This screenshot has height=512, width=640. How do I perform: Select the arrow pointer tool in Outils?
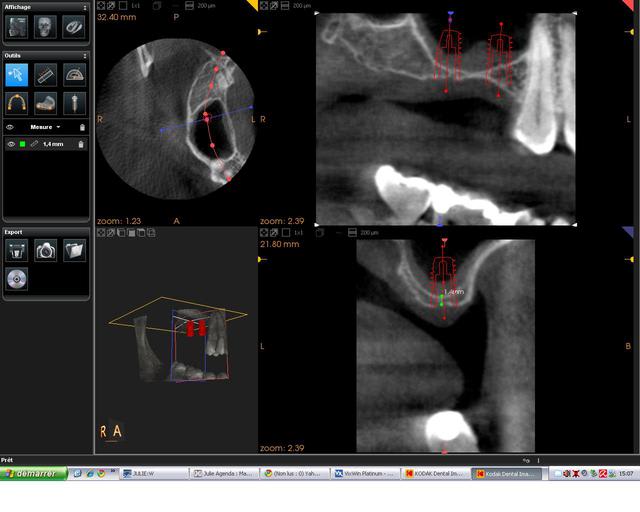pos(17,74)
